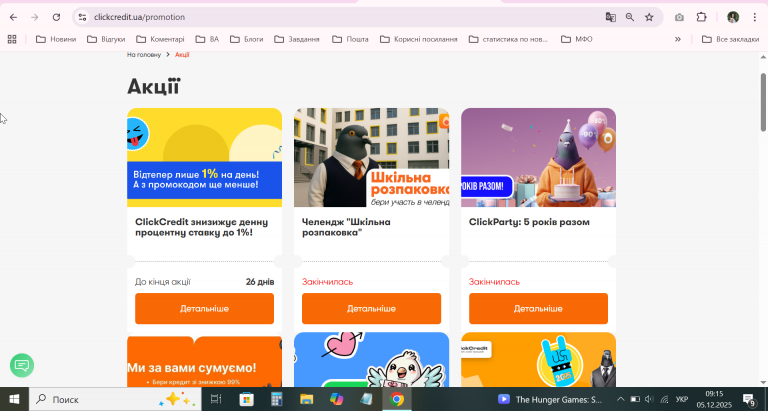Open ClickCredit знижує денну ставку title
The image size is (768, 411).
tap(201, 227)
